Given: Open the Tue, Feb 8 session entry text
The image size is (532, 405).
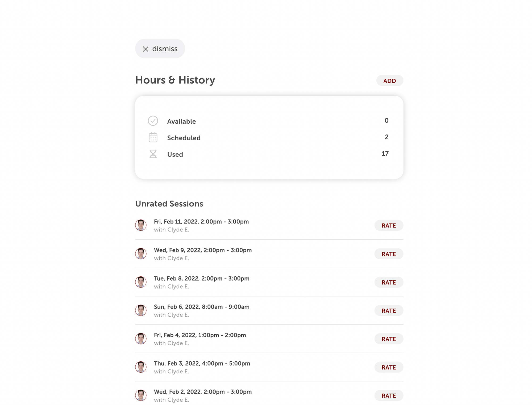Looking at the screenshot, I should point(202,282).
